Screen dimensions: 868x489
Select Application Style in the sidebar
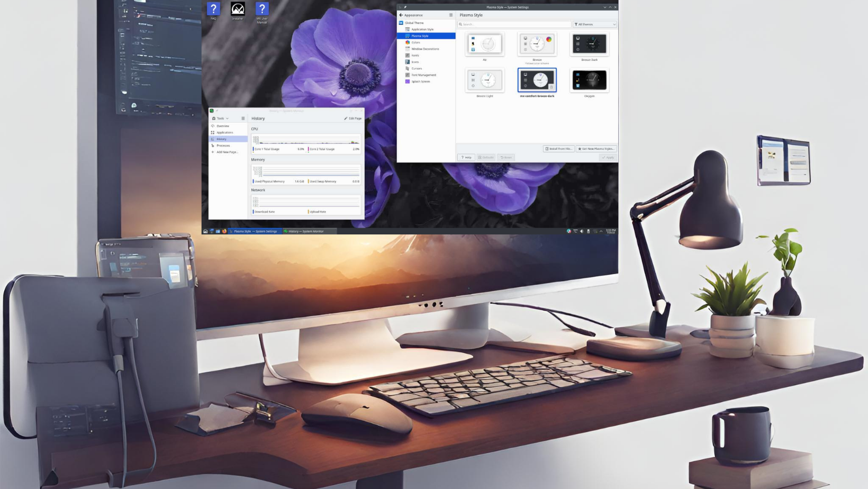click(426, 29)
